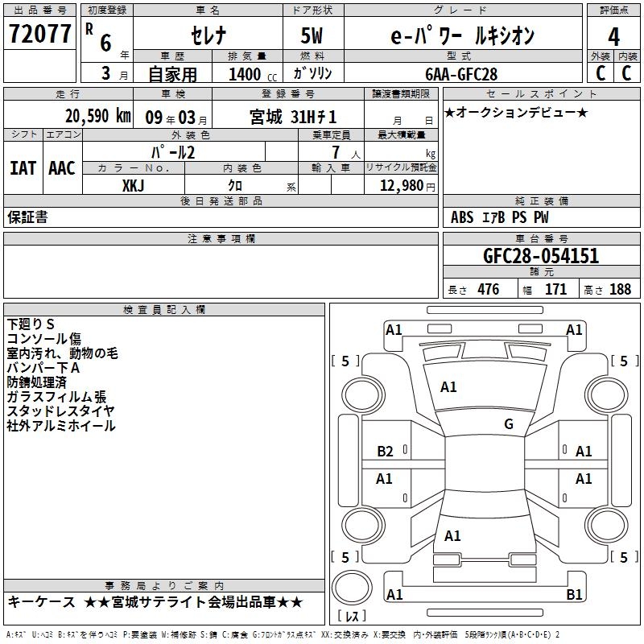Select office note キーケース
644x644 pixels.
42,602
